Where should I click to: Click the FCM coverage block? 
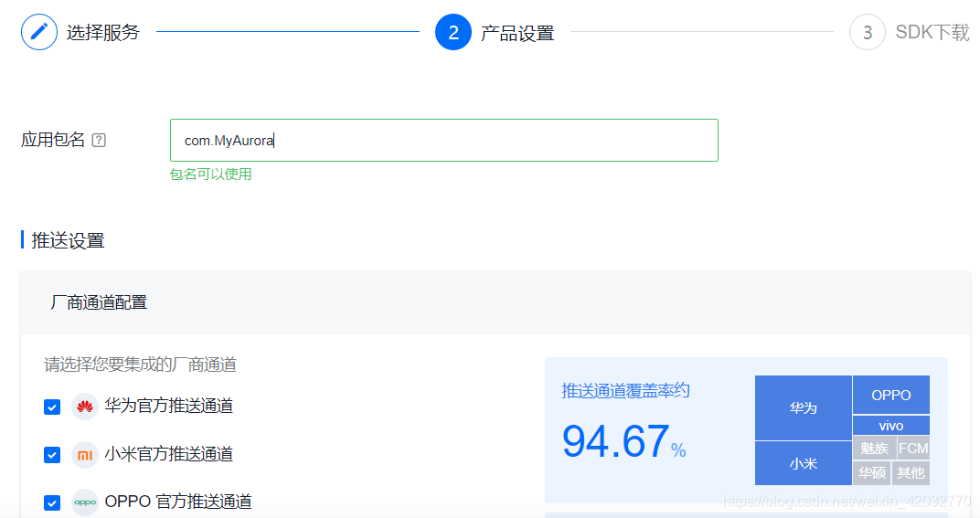pos(913,448)
